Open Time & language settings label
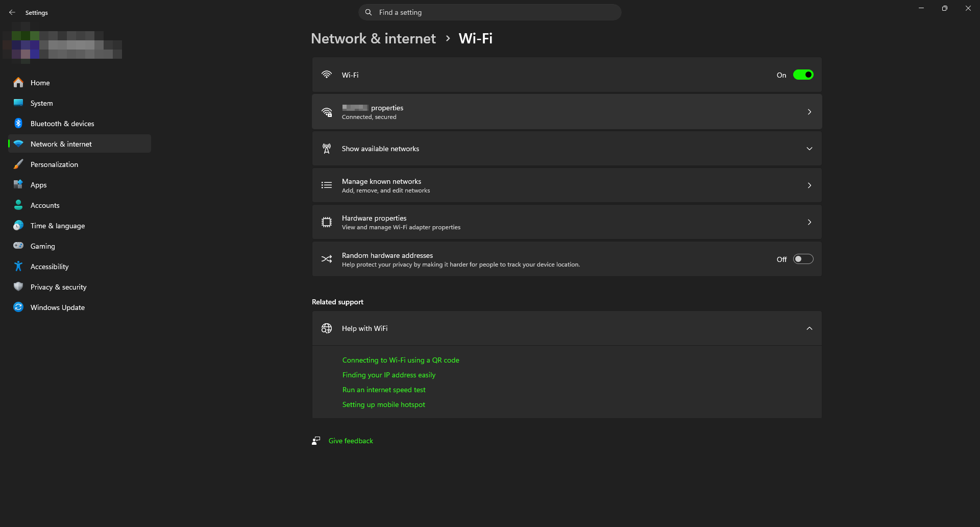Viewport: 980px width, 527px height. (x=58, y=226)
